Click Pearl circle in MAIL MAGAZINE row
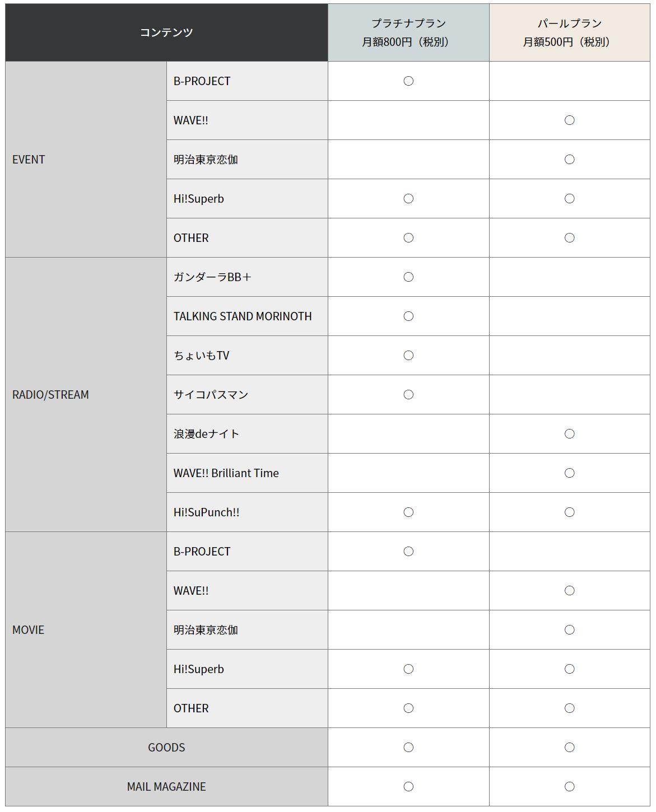 click(x=569, y=787)
